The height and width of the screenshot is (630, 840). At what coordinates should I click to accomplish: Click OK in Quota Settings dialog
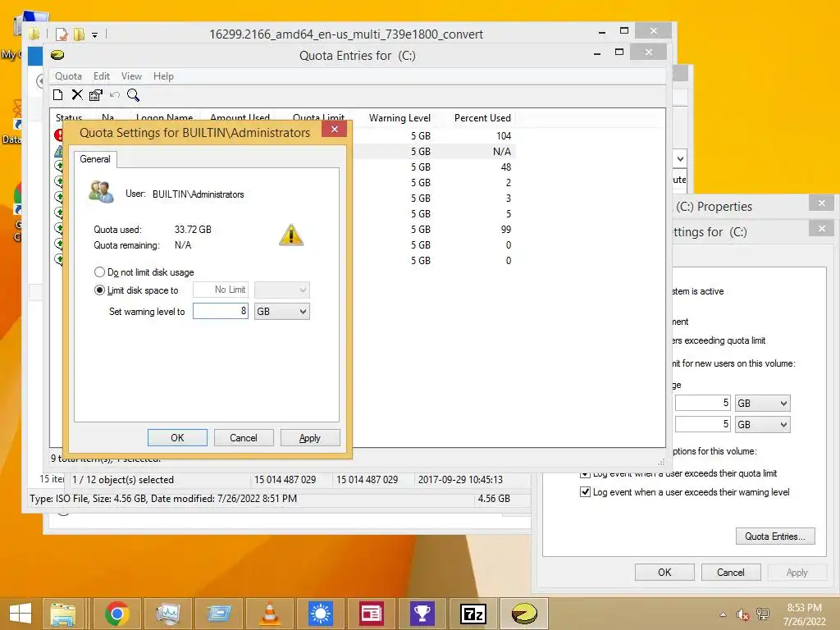tap(177, 438)
